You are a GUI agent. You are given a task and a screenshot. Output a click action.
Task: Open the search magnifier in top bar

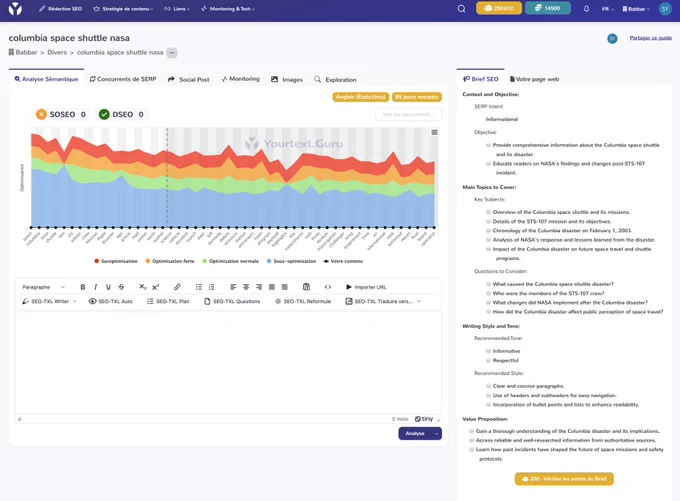(461, 9)
